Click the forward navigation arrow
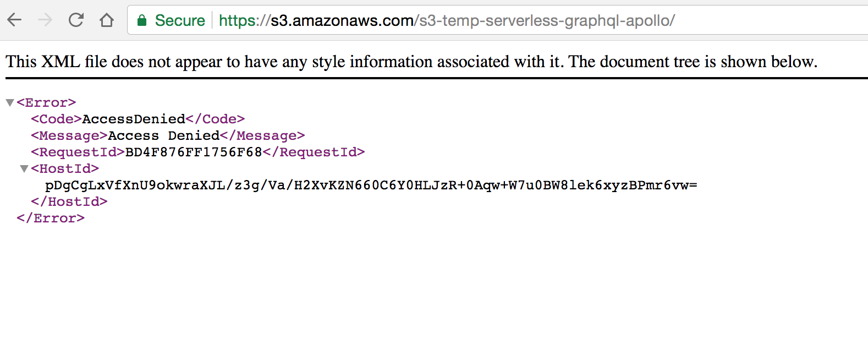The width and height of the screenshot is (868, 360). [46, 20]
